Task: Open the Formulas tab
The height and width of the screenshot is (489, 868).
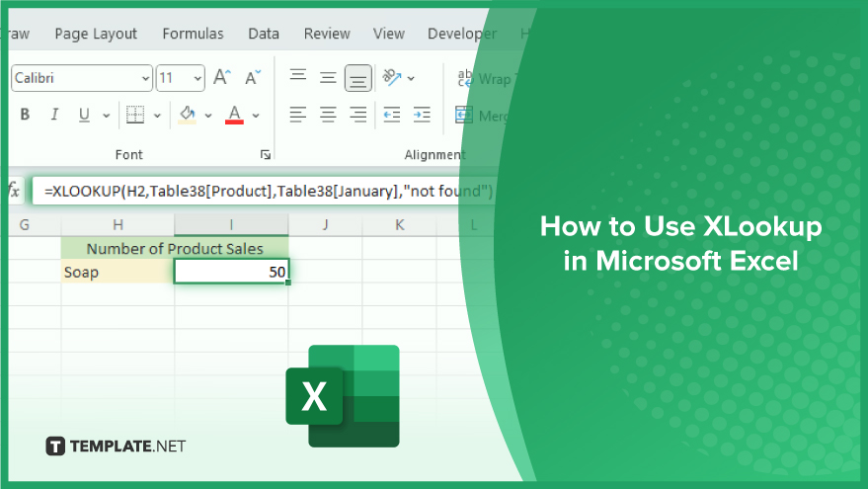Action: [x=194, y=34]
